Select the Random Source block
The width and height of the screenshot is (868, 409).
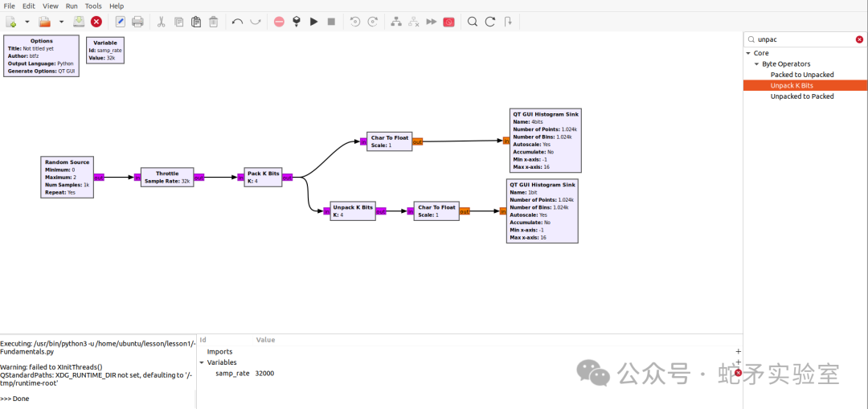coord(67,177)
